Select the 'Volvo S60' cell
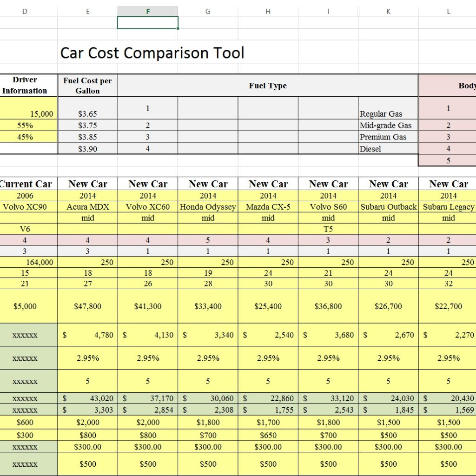476x476 pixels. tap(328, 207)
